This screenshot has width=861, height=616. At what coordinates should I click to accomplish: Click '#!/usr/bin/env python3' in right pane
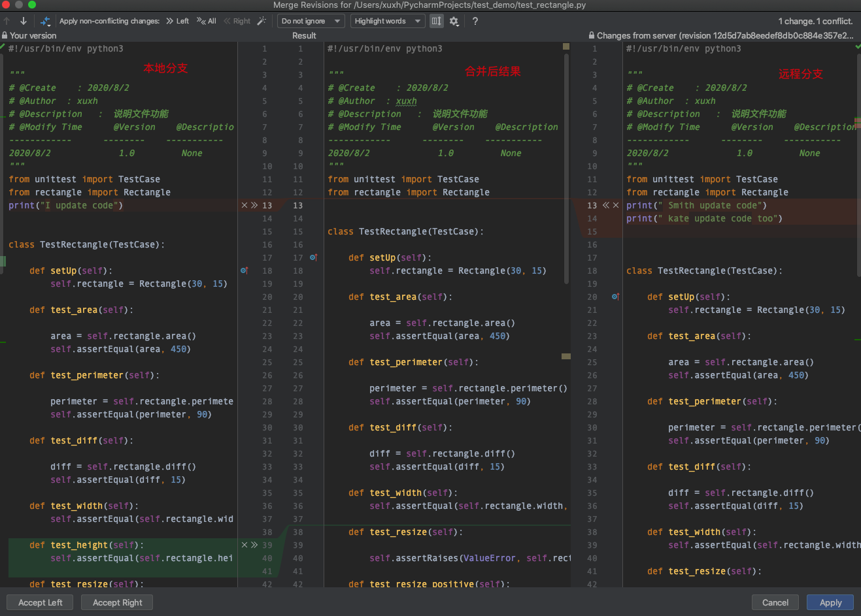(684, 48)
